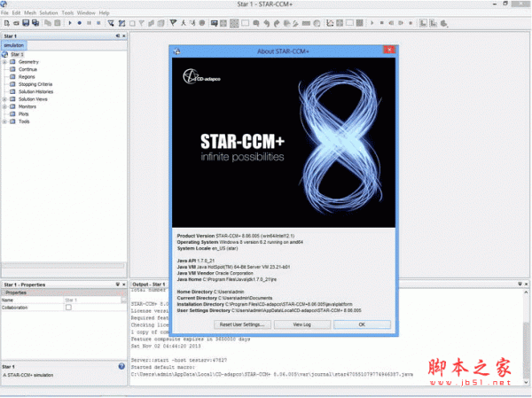Expand the Solution Views tree node

coord(4,99)
